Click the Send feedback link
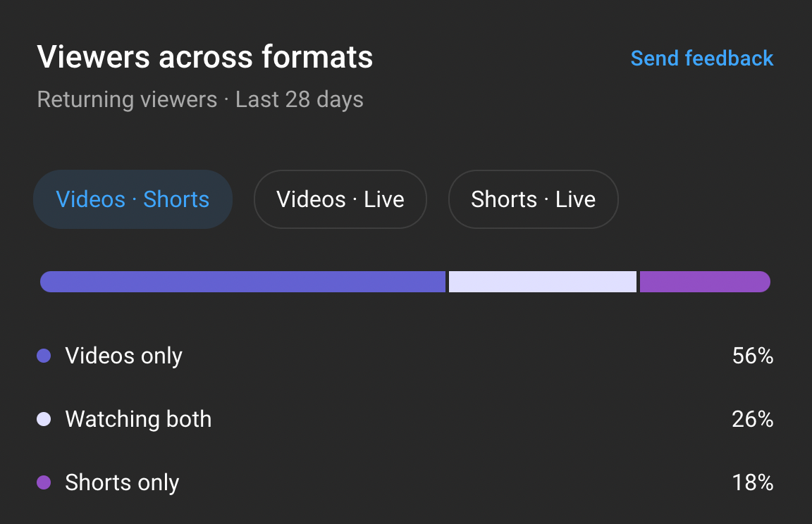This screenshot has width=812, height=524. [x=701, y=58]
